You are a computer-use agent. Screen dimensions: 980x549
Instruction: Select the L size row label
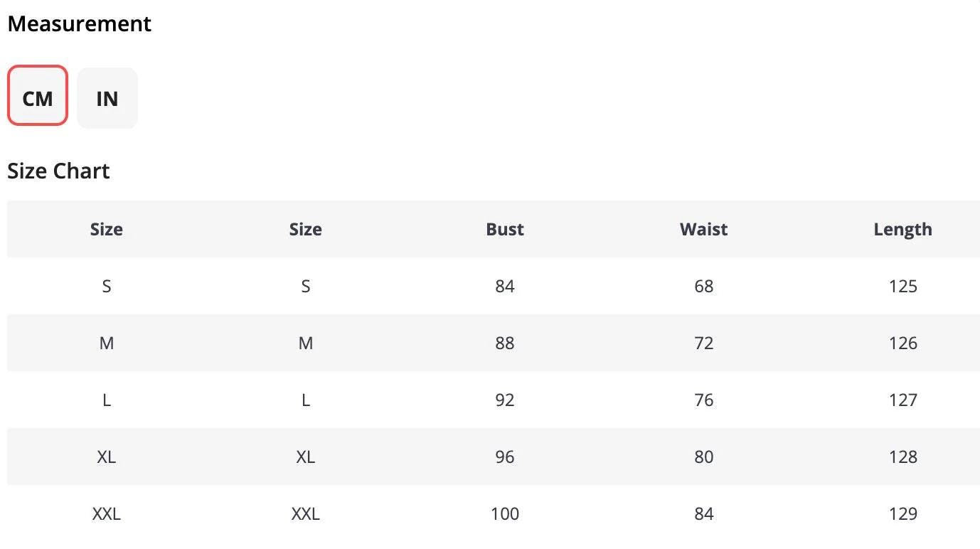click(x=107, y=400)
